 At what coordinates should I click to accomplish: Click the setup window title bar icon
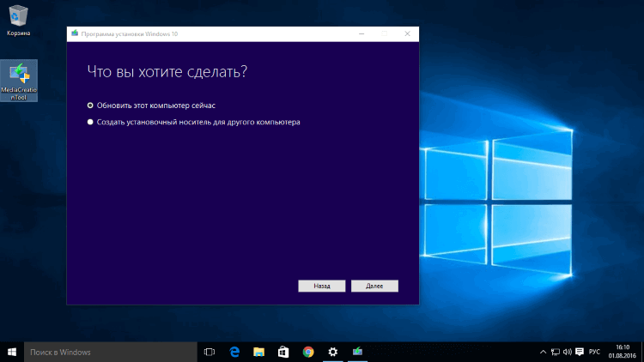[75, 33]
